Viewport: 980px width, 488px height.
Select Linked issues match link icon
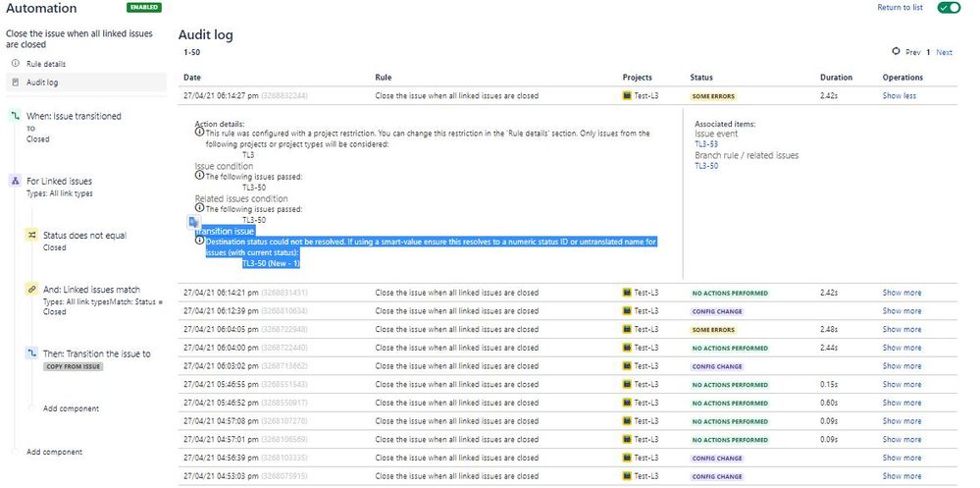(31, 289)
